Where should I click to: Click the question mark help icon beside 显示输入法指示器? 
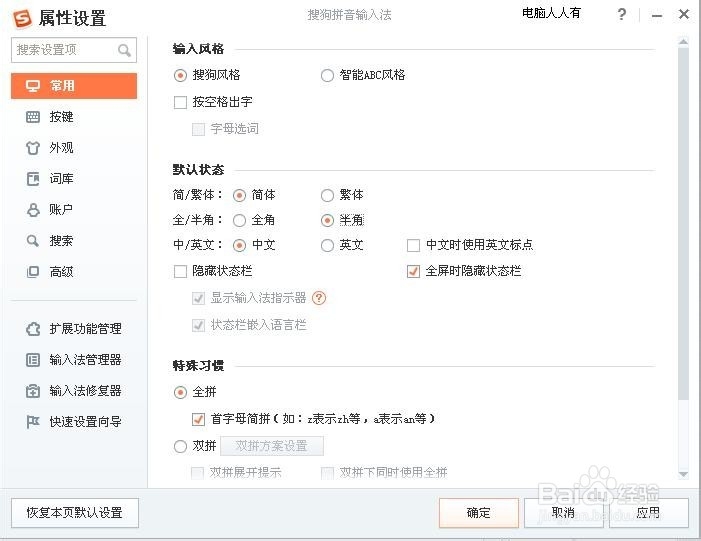pyautogui.click(x=319, y=298)
